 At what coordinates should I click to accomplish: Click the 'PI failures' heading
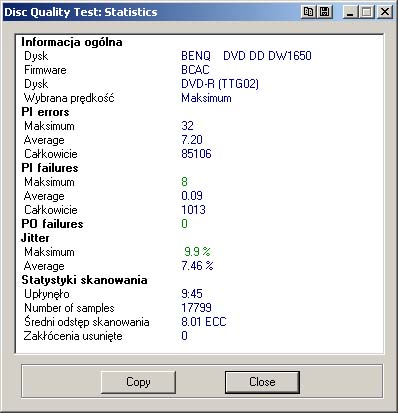[50, 168]
